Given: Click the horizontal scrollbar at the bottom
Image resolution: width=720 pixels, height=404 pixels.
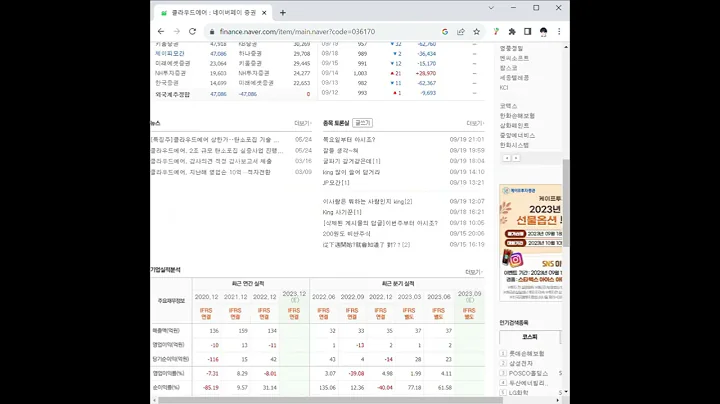Looking at the screenshot, I should point(330,400).
